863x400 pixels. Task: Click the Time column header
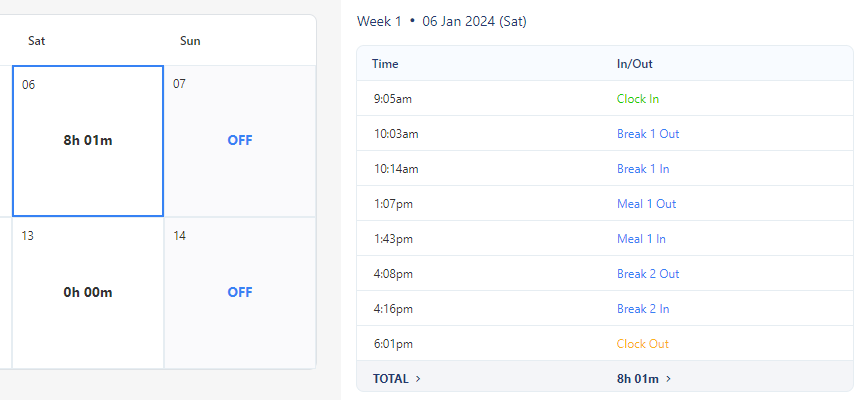385,64
